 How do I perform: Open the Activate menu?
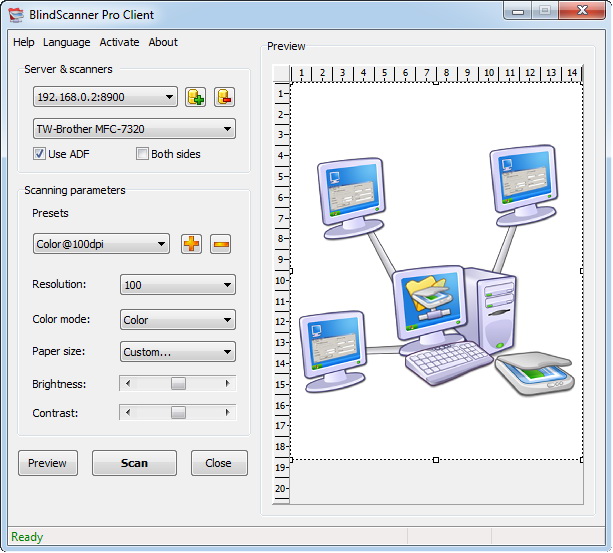(x=119, y=42)
